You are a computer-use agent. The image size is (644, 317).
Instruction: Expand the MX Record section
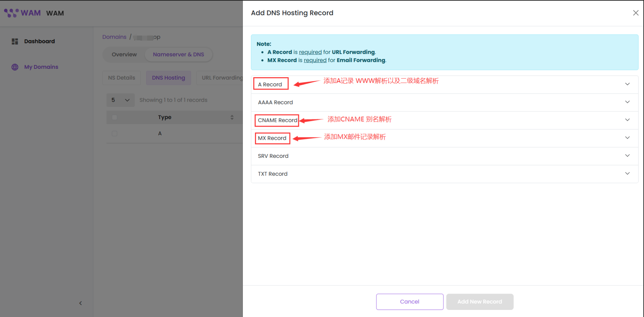coord(627,138)
